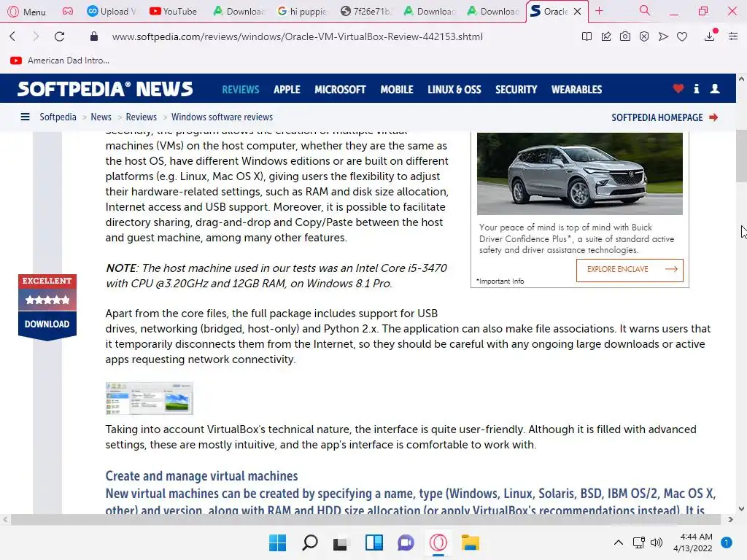Switch to the YouTube tab

coord(173,11)
